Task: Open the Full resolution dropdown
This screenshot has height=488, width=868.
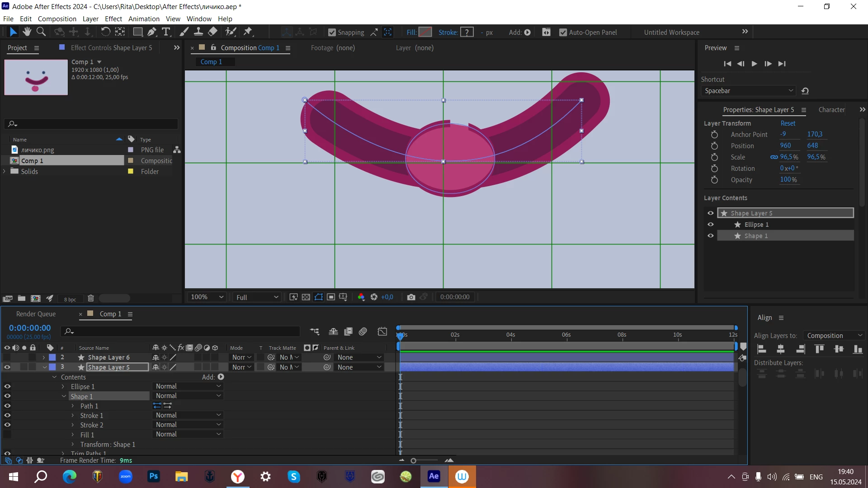Action: [x=257, y=297]
